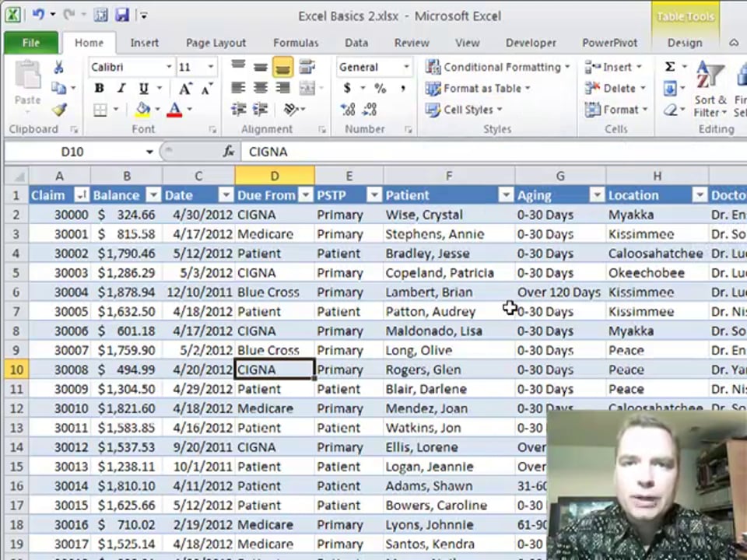Open Conditional Formatting menu

pyautogui.click(x=497, y=67)
